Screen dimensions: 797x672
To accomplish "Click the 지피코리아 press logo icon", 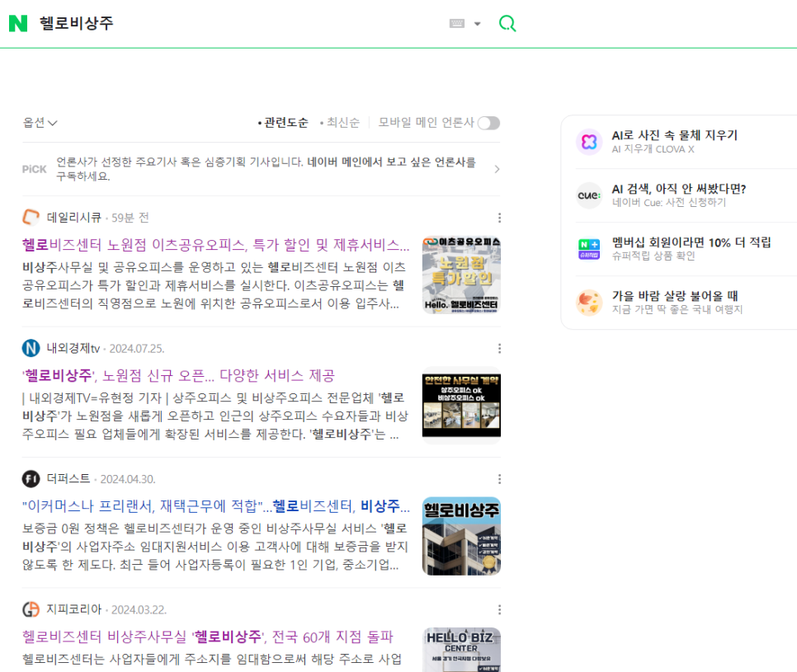I will [x=31, y=609].
